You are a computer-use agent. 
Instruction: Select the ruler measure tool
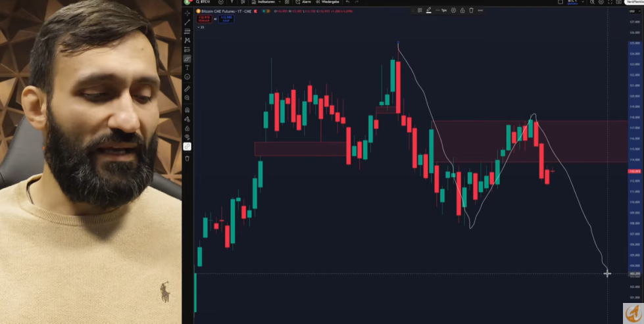pos(187,89)
